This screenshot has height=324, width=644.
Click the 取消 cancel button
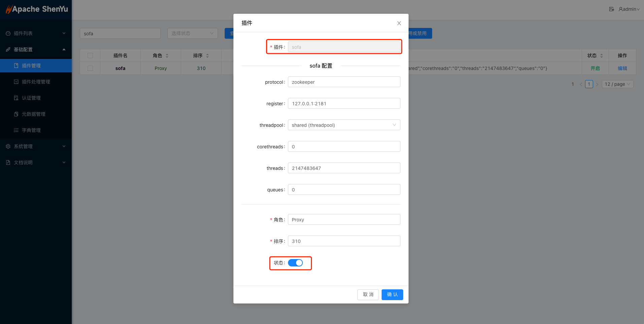point(368,294)
